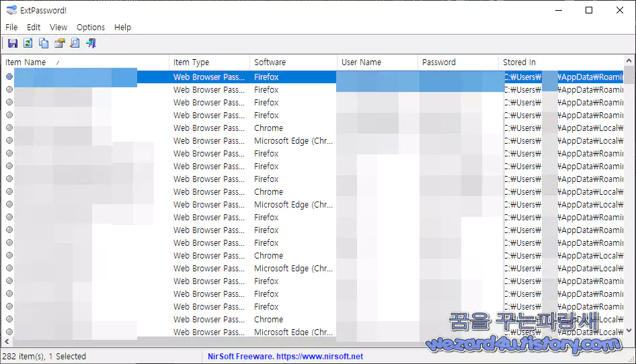636x364 pixels.
Task: Click the vertical scrollbar thumb
Action: (629, 74)
